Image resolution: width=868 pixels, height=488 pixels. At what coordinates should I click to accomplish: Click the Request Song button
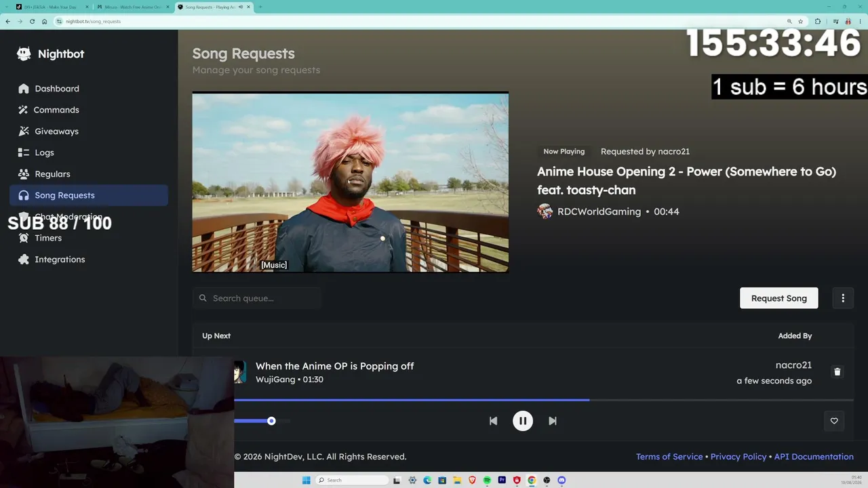[x=778, y=298]
